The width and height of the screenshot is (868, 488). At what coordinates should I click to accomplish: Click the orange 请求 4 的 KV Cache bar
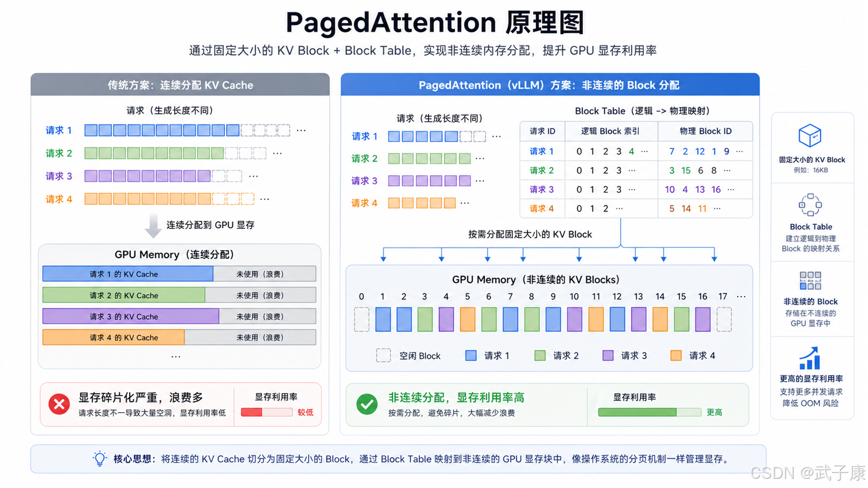tap(113, 337)
